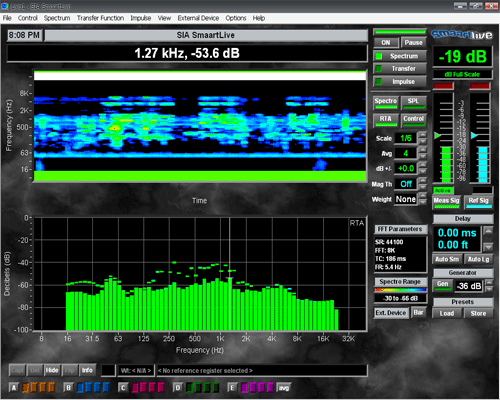Viewport: 500px width, 400px height.
Task: Raise the generator level
Action: tap(489, 283)
